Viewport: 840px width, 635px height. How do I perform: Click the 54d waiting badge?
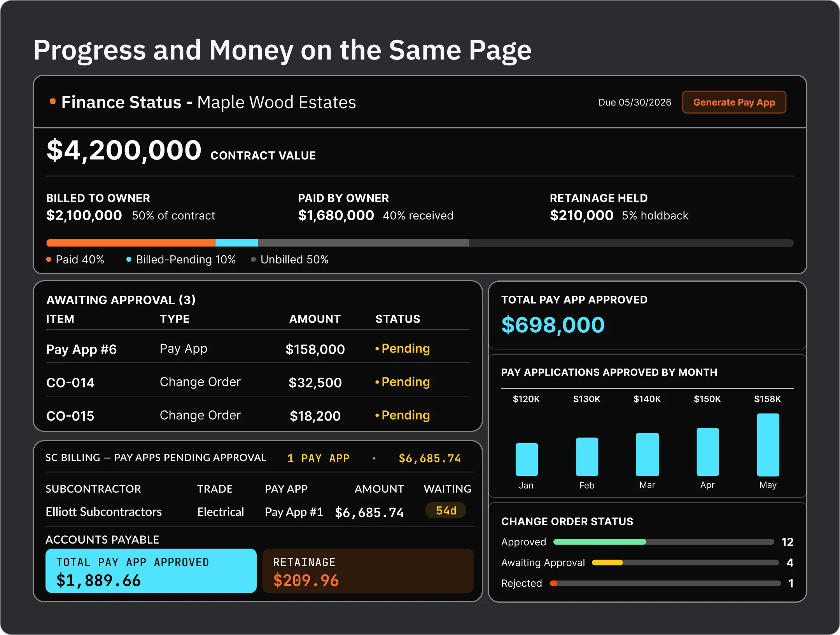[446, 510]
